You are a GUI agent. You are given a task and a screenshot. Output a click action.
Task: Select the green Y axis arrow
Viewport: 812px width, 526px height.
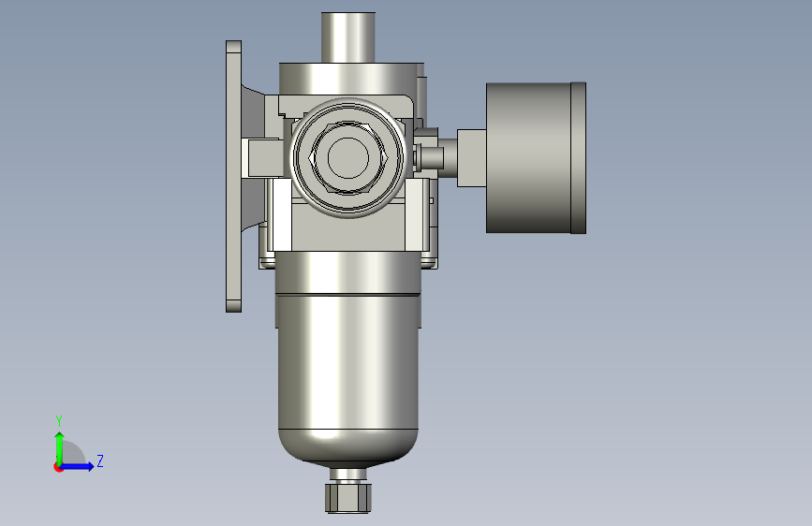coord(60,447)
